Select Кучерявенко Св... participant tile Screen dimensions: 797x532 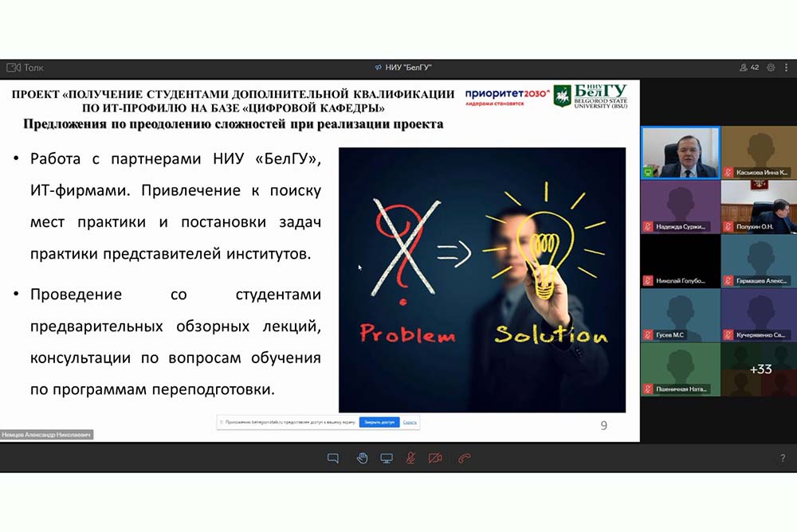coord(759,315)
